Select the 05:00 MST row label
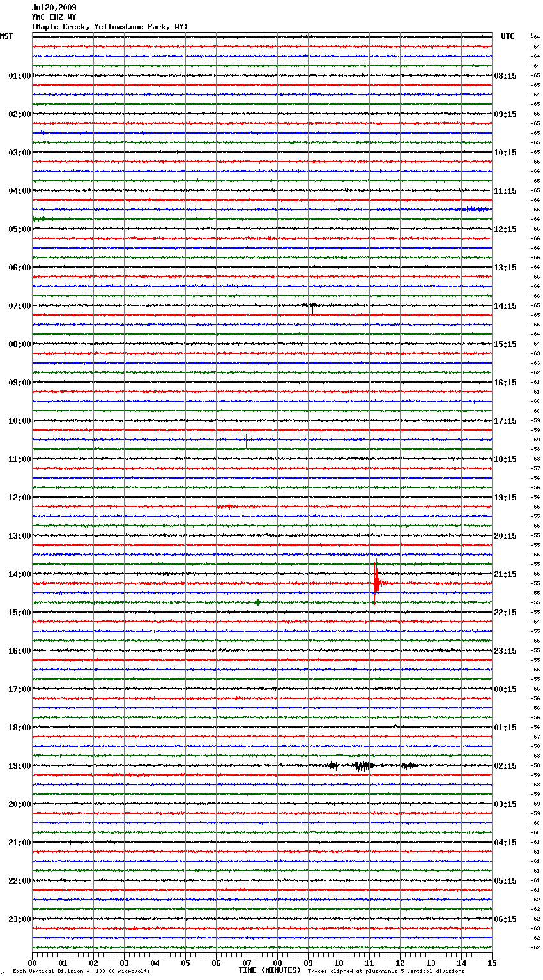 20,229
